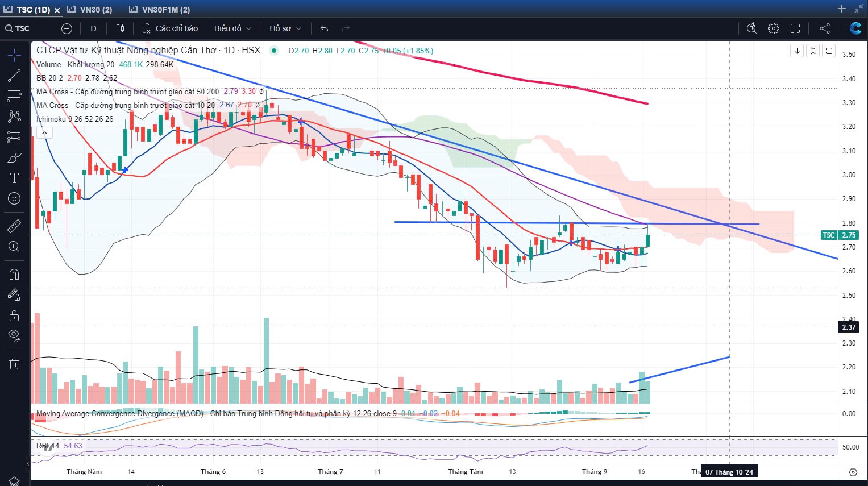Click the blue C logo icon
Image resolution: width=868 pixels, height=486 pixels.
pos(855,28)
